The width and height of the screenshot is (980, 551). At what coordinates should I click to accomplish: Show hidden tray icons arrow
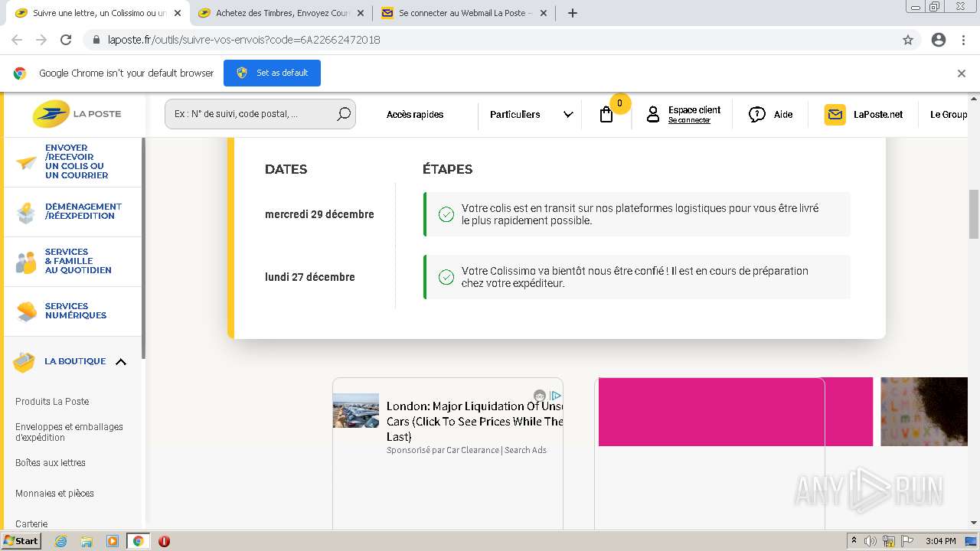pyautogui.click(x=854, y=541)
